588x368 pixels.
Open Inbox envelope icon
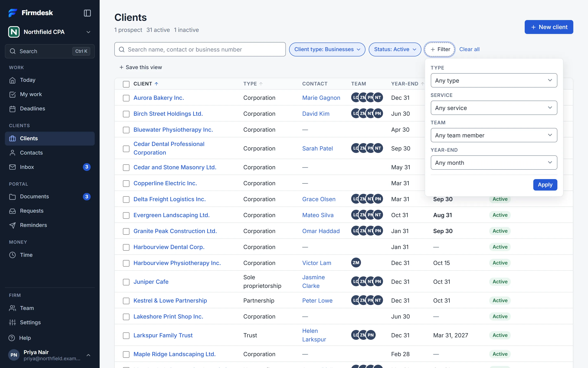pyautogui.click(x=12, y=167)
